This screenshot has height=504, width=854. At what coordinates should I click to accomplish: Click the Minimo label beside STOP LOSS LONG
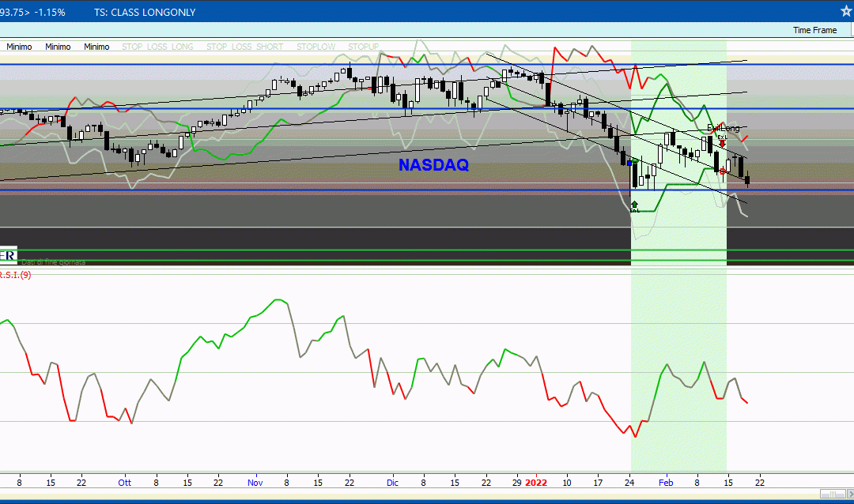coord(96,47)
